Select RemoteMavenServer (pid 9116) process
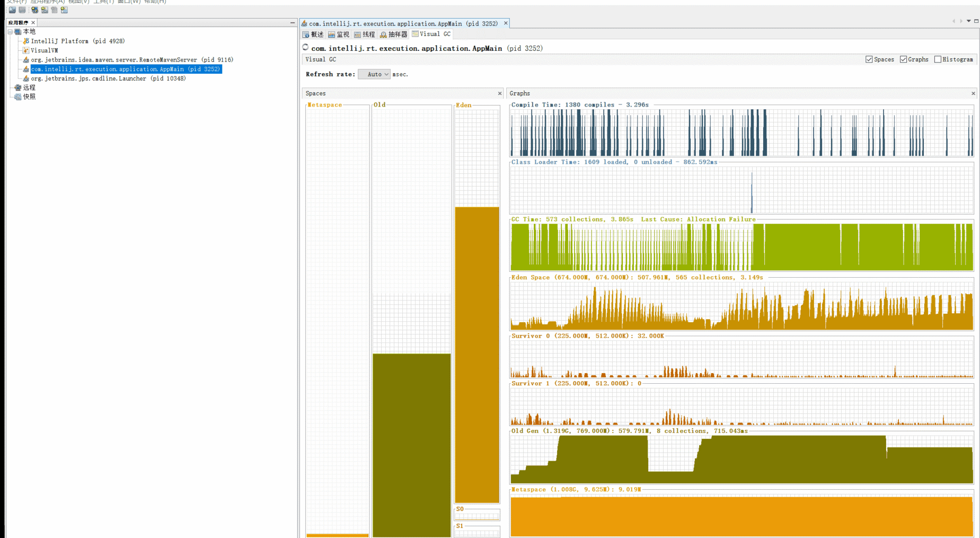This screenshot has width=980, height=538. tap(132, 60)
